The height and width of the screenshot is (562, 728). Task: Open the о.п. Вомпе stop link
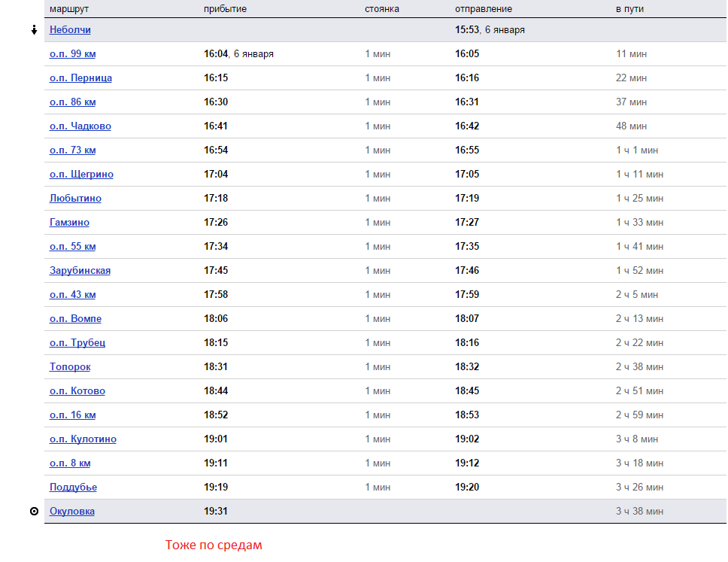pos(75,319)
